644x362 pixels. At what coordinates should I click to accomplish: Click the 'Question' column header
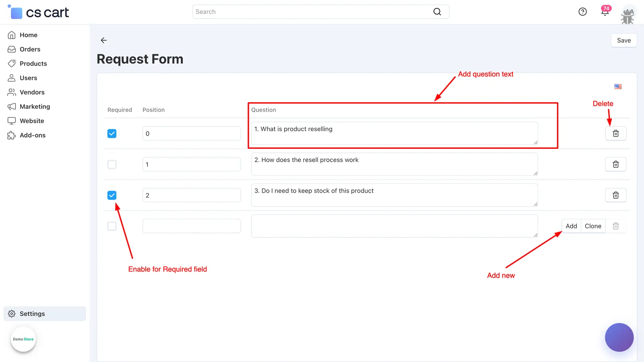(264, 110)
